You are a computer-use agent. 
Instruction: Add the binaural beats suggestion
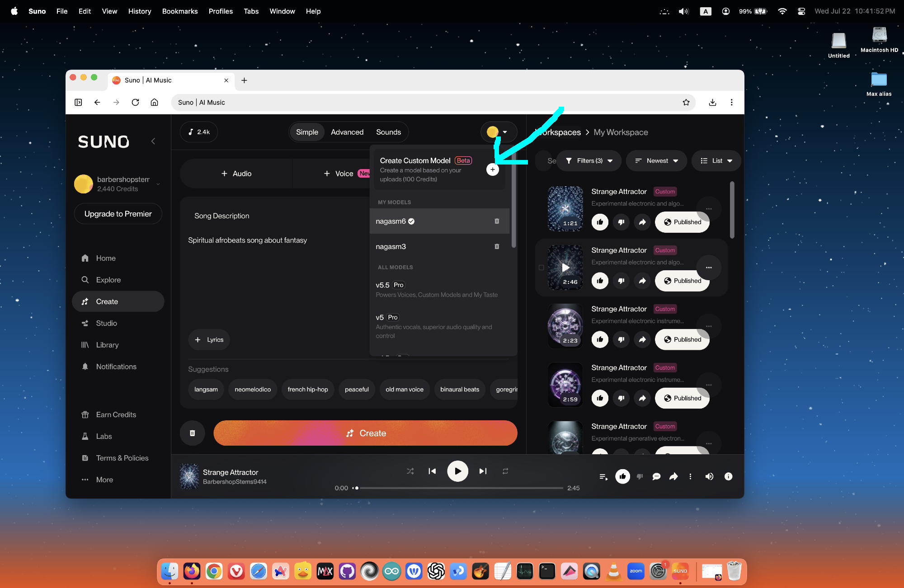(460, 389)
